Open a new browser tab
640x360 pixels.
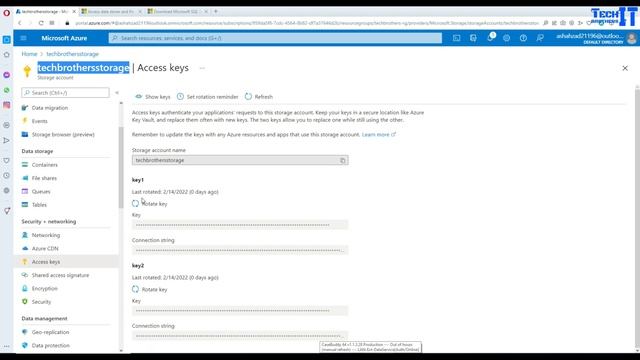[216, 11]
